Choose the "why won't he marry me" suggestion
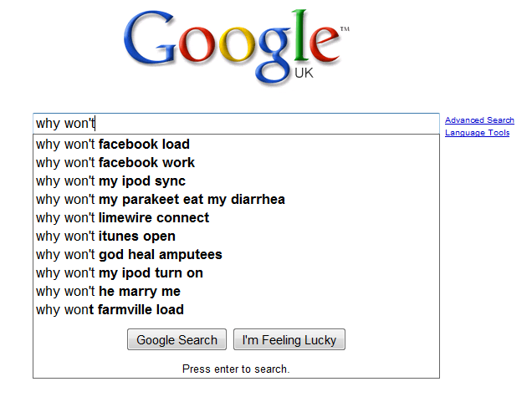The width and height of the screenshot is (532, 402). tap(108, 291)
